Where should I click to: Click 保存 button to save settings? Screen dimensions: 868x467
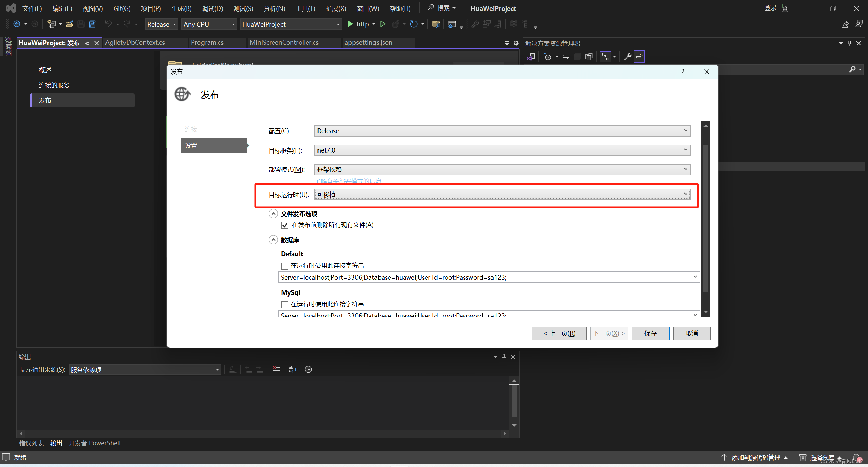[x=651, y=333]
